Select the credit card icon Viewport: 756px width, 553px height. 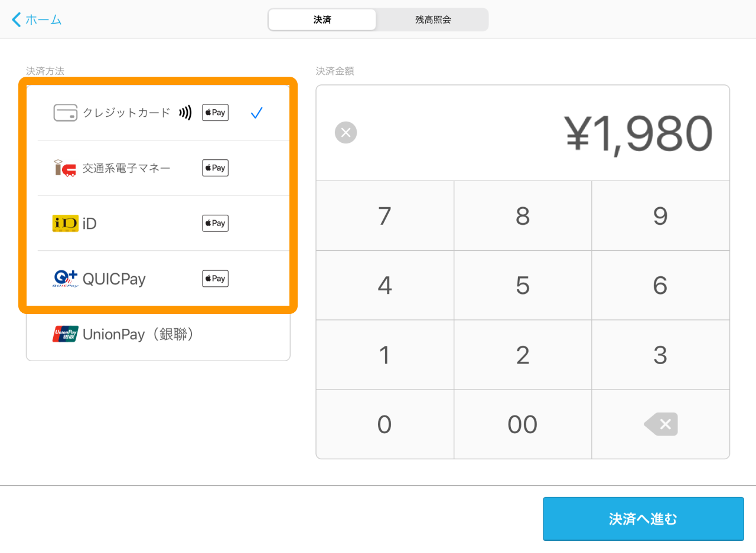click(x=65, y=113)
